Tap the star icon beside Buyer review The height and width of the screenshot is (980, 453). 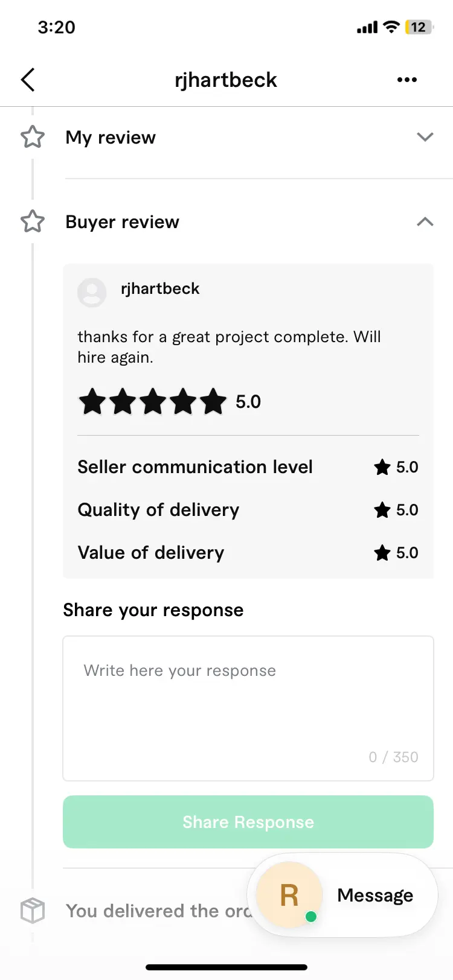(33, 221)
